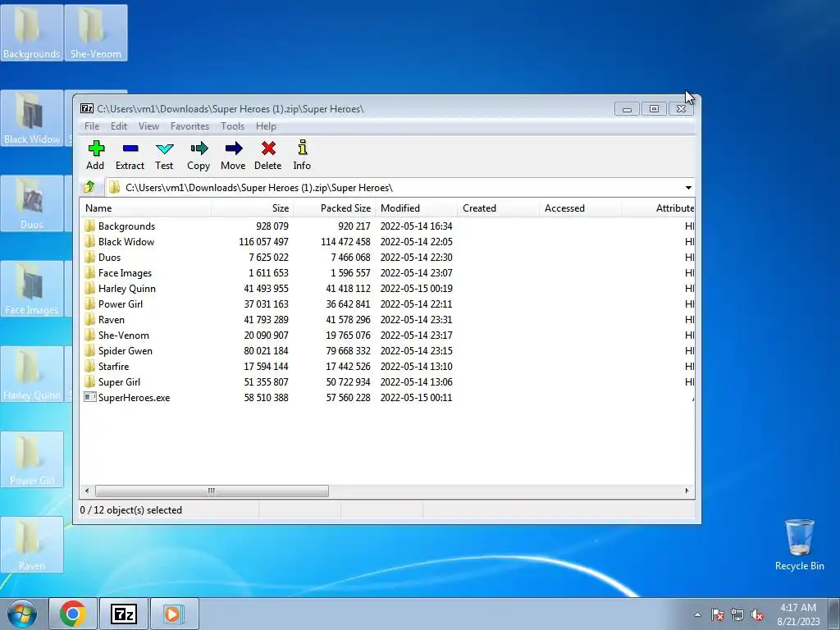This screenshot has height=630, width=840.
Task: Go up one folder level icon
Action: (89, 187)
